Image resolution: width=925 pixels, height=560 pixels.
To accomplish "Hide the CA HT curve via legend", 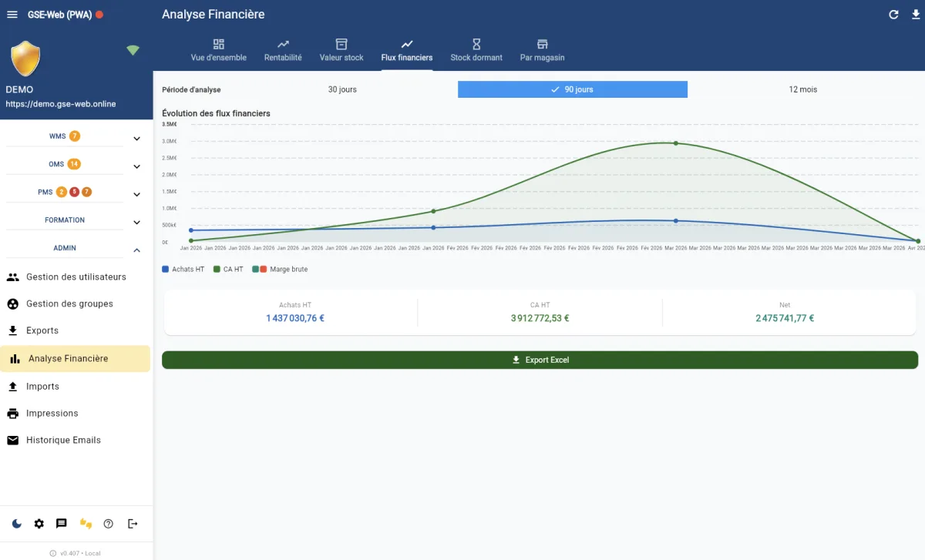I will [x=228, y=269].
